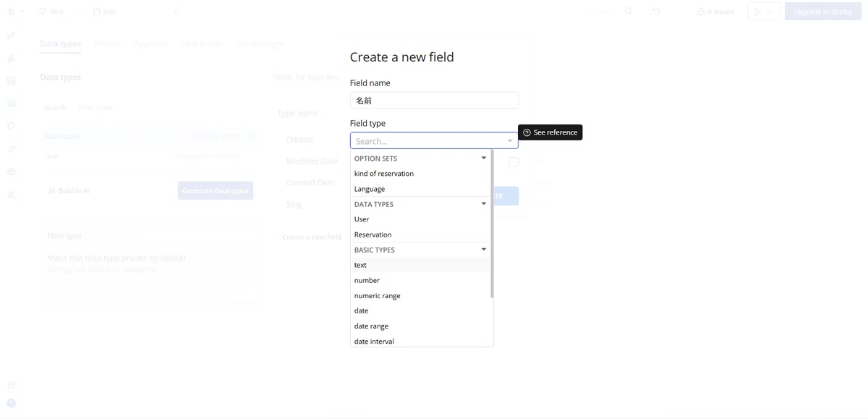Select the Data database icon in sidebar
This screenshot has width=868, height=419.
coord(11,103)
